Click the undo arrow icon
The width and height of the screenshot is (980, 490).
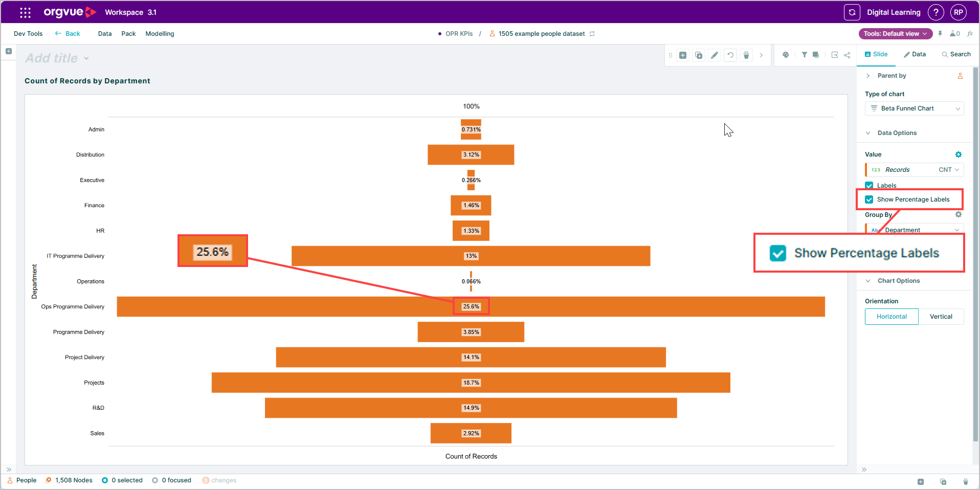pos(730,55)
